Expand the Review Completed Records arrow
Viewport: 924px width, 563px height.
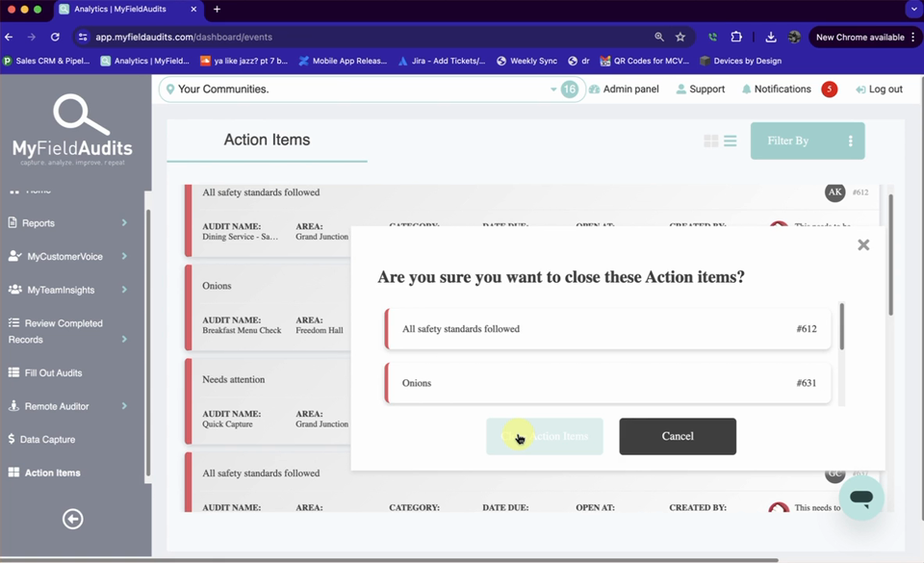pos(124,339)
